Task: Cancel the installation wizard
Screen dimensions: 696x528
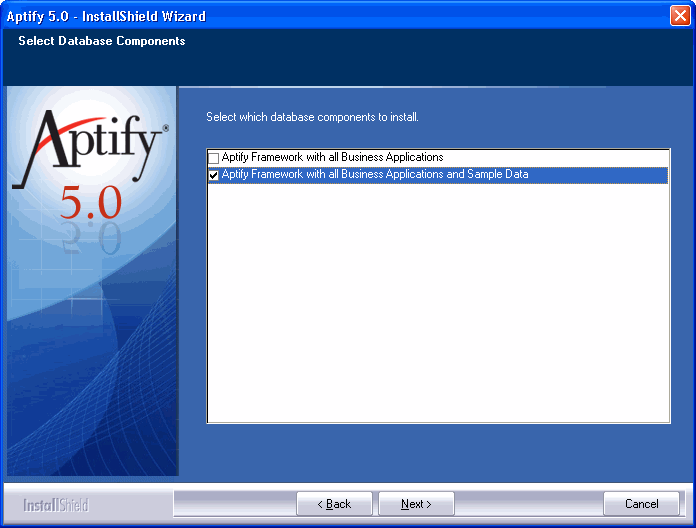Action: pyautogui.click(x=641, y=504)
